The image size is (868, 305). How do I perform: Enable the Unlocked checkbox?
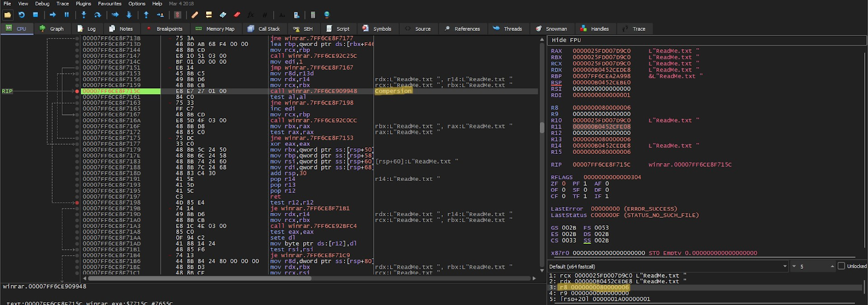pos(841,266)
